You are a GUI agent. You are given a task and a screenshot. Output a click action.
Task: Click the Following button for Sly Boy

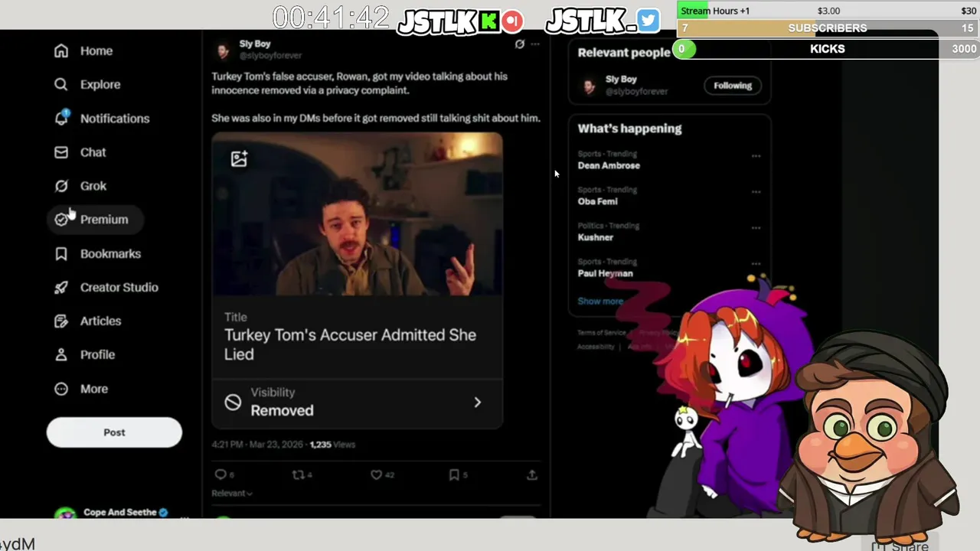[x=733, y=86]
